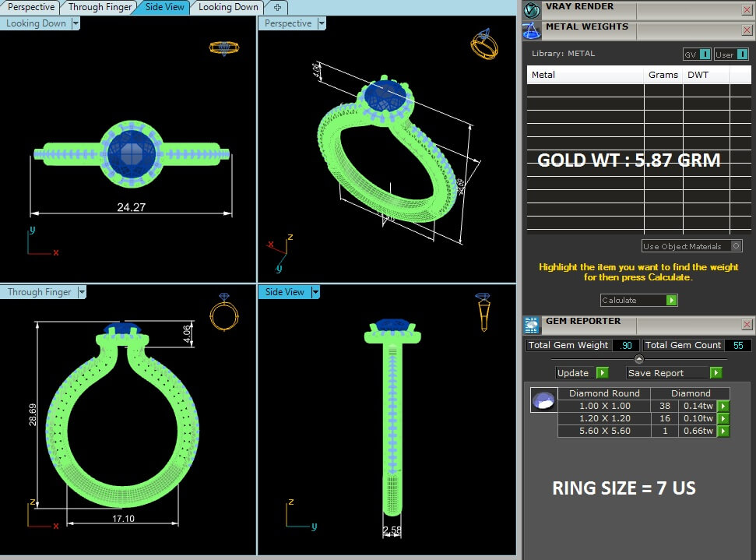Image resolution: width=756 pixels, height=560 pixels.
Task: Click ring view icon in Through Finger viewport
Action: (x=223, y=312)
